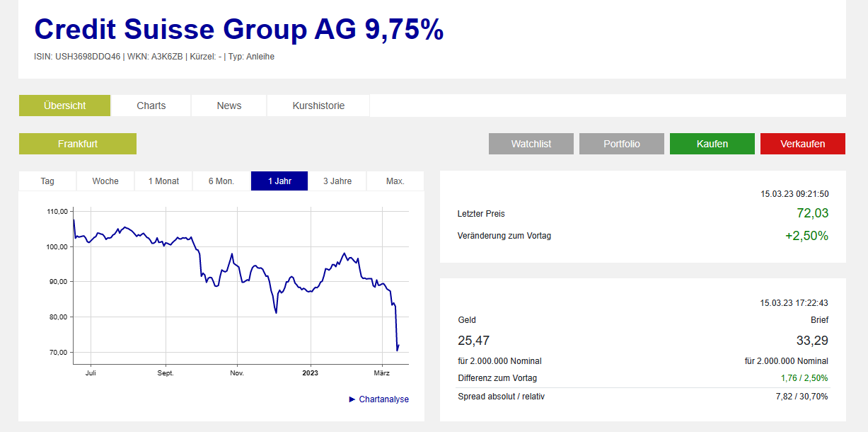Select the Übersicht tab
The width and height of the screenshot is (868, 432).
(x=64, y=106)
